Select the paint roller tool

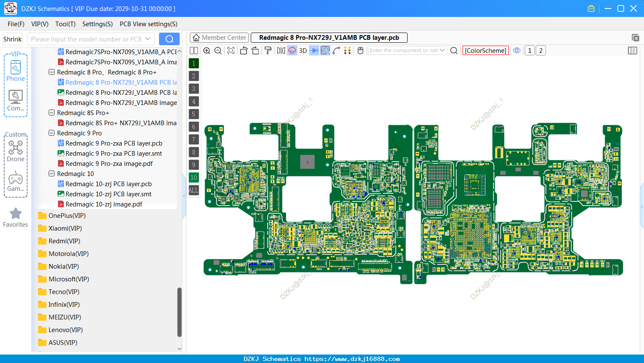click(268, 50)
